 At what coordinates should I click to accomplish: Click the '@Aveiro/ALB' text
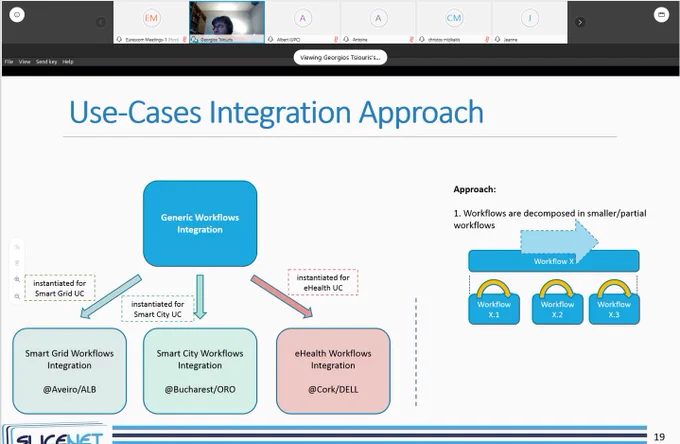[69, 389]
